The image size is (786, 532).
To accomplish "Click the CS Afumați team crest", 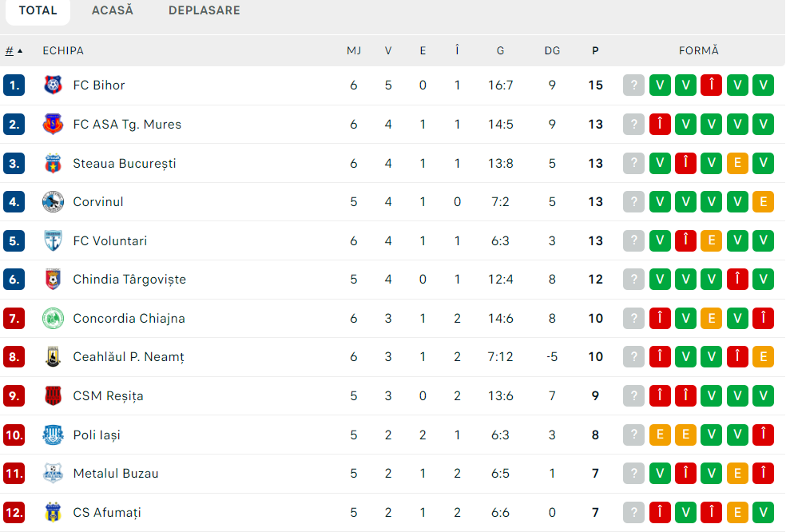I will point(53,513).
